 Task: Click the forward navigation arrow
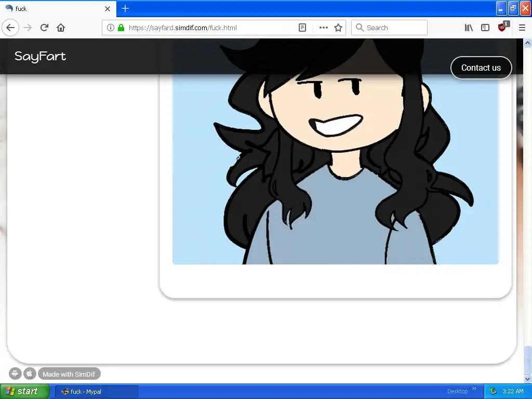click(x=28, y=28)
